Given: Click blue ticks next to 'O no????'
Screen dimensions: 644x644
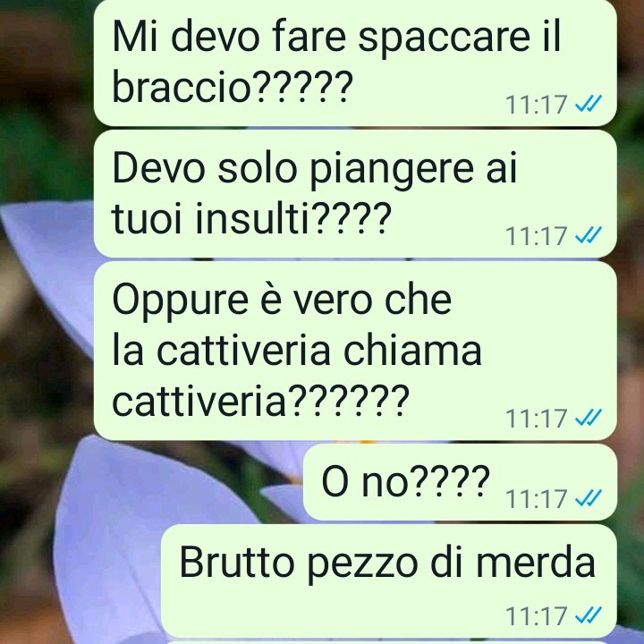Looking at the screenshot, I should (x=589, y=498).
